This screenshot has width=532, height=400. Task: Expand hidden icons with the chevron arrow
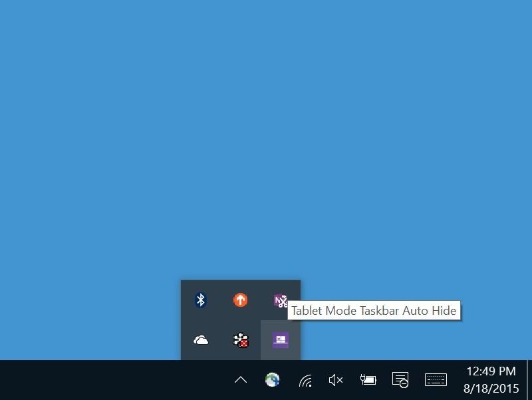[241, 380]
